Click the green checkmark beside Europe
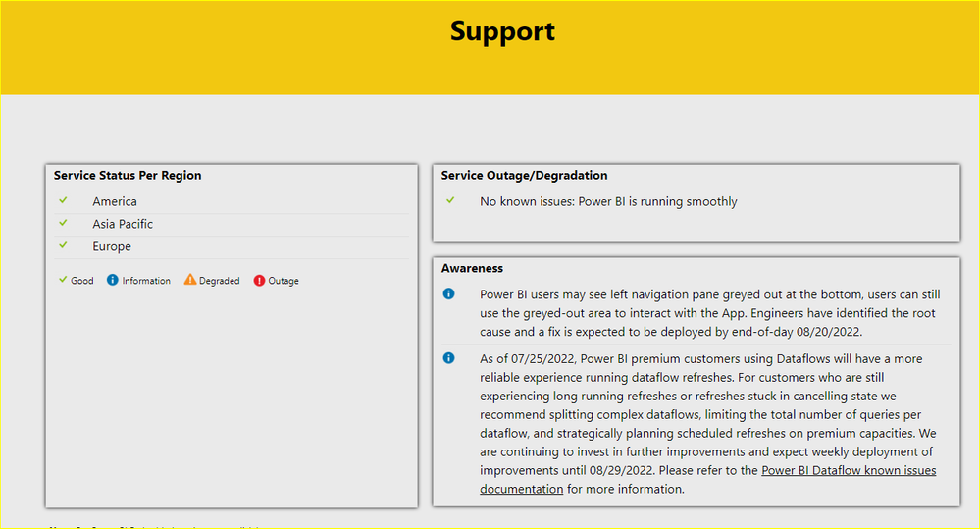Viewport: 980px width, 529px height. pos(63,245)
